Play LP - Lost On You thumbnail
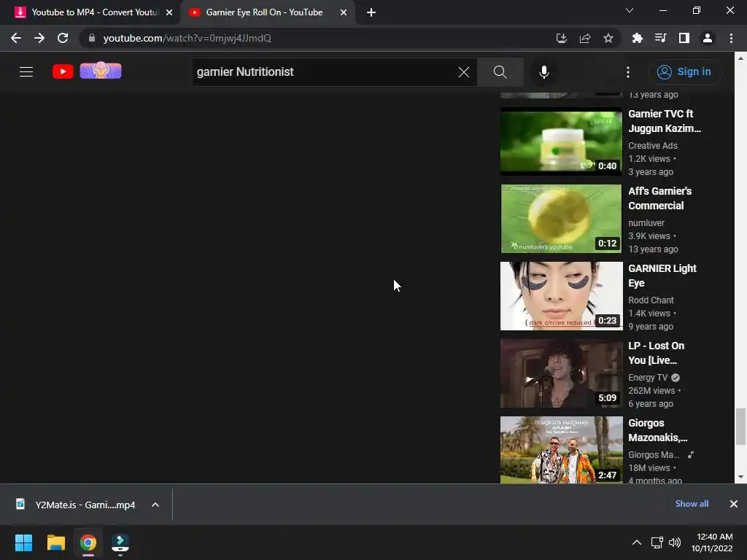Viewport: 747px width, 560px height. [x=561, y=373]
